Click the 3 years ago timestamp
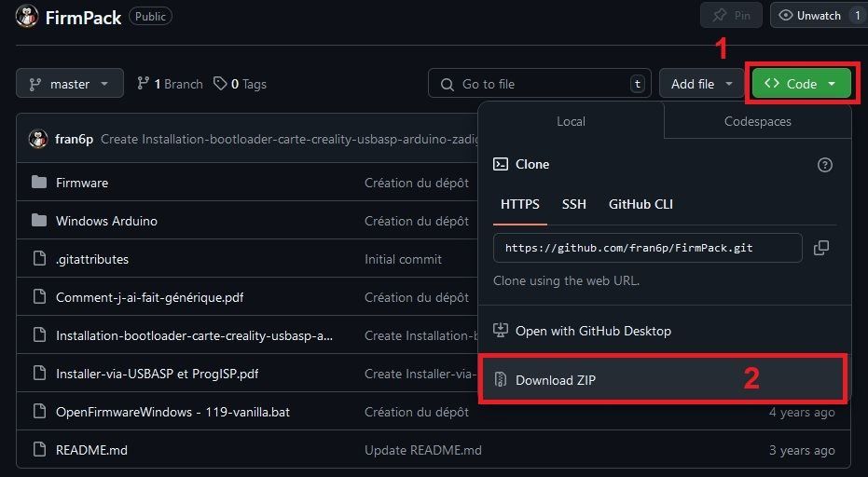This screenshot has width=868, height=477. click(x=802, y=450)
